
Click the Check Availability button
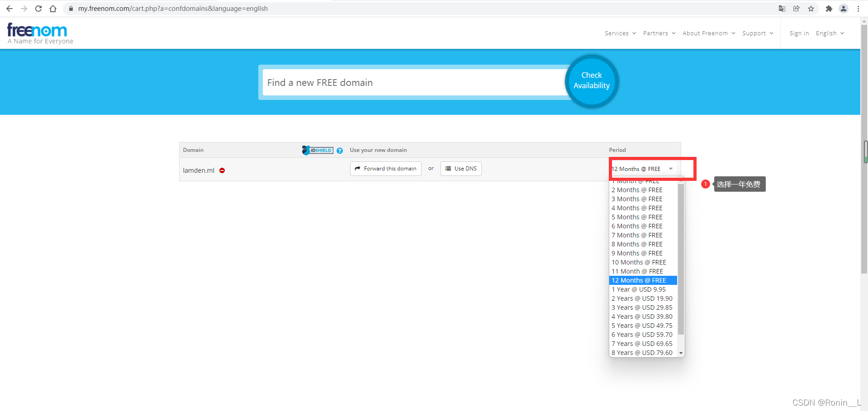pos(592,81)
